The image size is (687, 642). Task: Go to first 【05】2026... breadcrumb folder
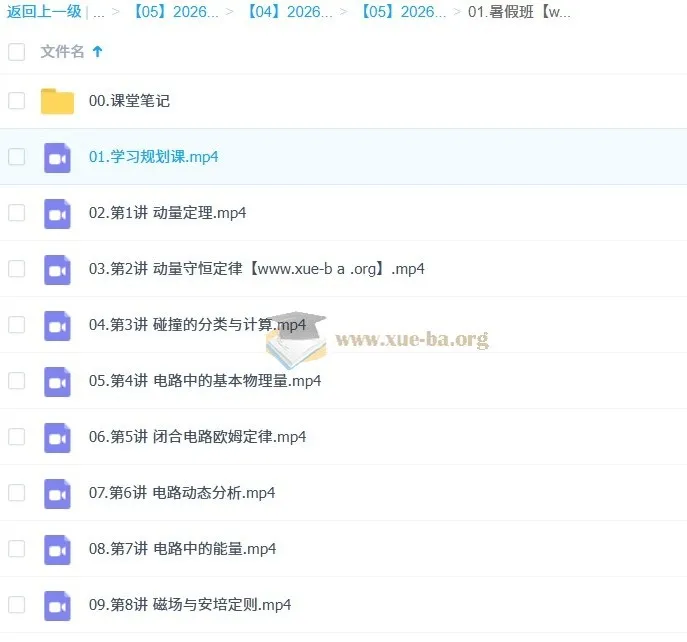coord(175,12)
